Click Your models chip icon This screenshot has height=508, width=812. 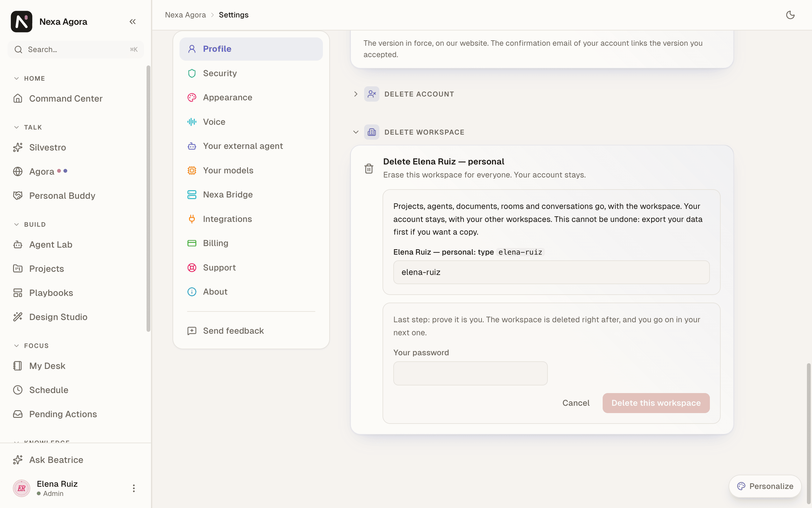(x=192, y=170)
